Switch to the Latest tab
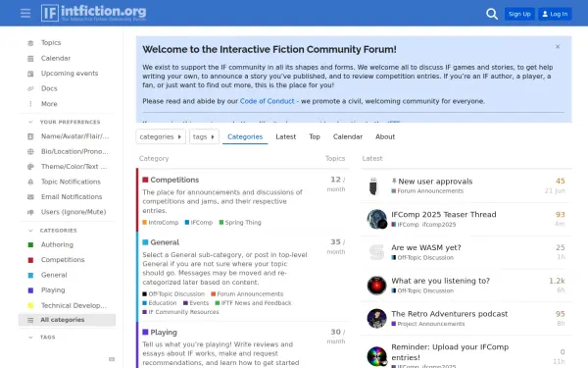588x368 pixels. 286,136
